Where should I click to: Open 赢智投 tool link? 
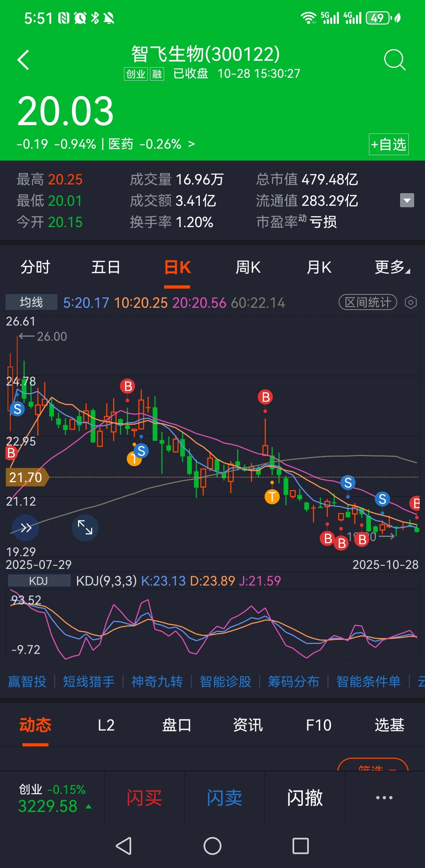(27, 681)
